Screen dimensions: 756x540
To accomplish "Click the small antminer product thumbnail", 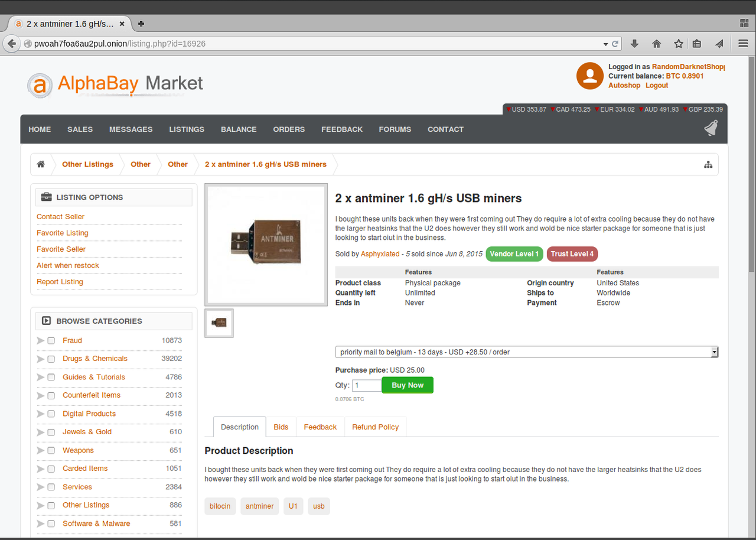I will click(x=219, y=323).
